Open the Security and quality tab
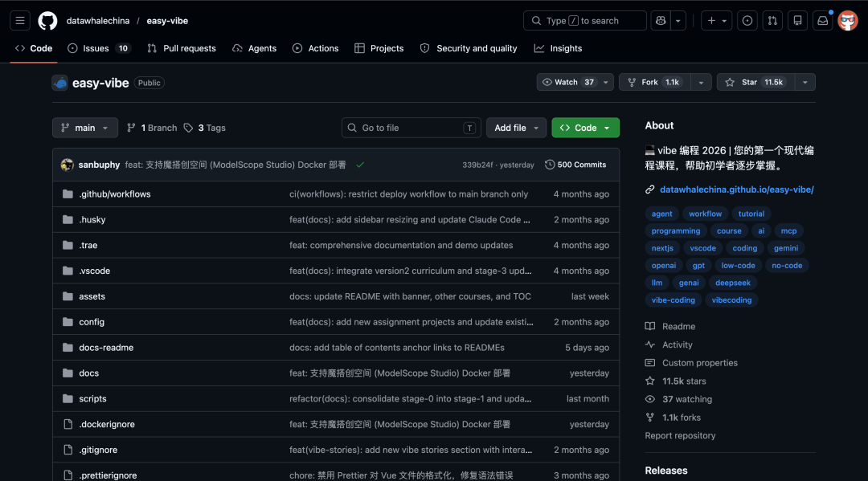The height and width of the screenshot is (481, 868). 469,49
